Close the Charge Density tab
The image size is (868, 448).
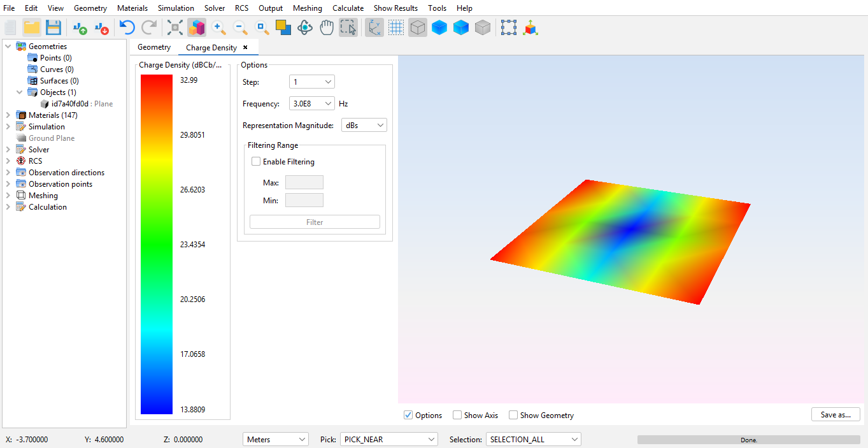(245, 47)
